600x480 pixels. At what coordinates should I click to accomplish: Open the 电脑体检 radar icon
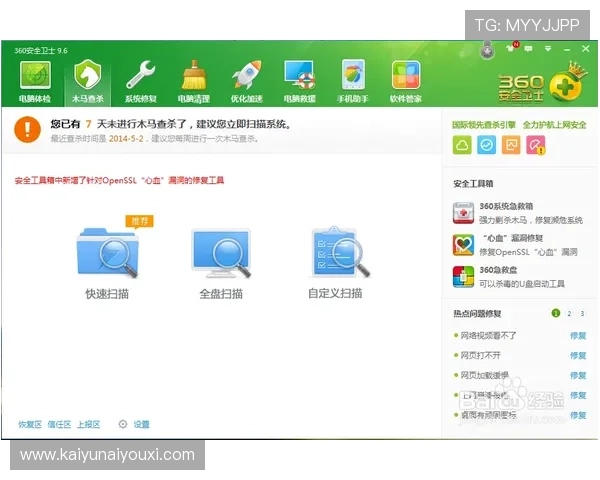pos(35,75)
